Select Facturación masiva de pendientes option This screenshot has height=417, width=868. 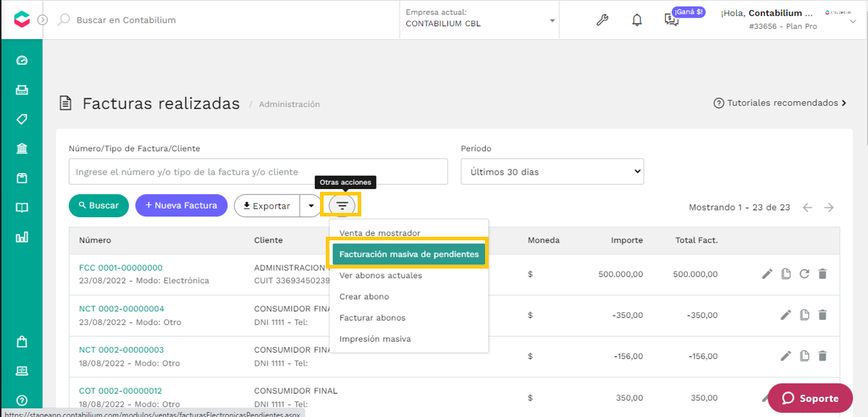409,254
